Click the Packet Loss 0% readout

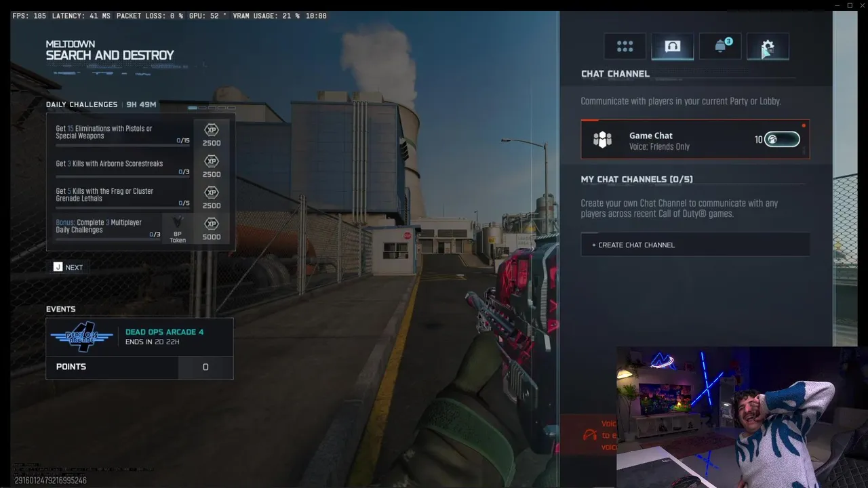[x=150, y=16]
